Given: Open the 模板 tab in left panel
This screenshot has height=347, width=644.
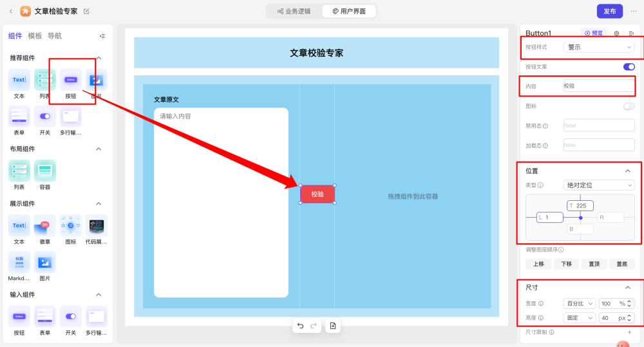Looking at the screenshot, I should click(x=35, y=35).
